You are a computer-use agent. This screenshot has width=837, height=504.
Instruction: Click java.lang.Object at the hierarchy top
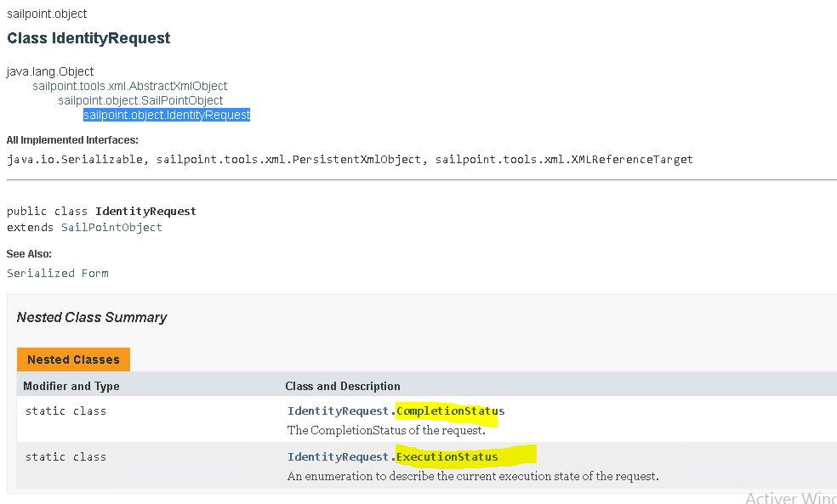[x=50, y=71]
